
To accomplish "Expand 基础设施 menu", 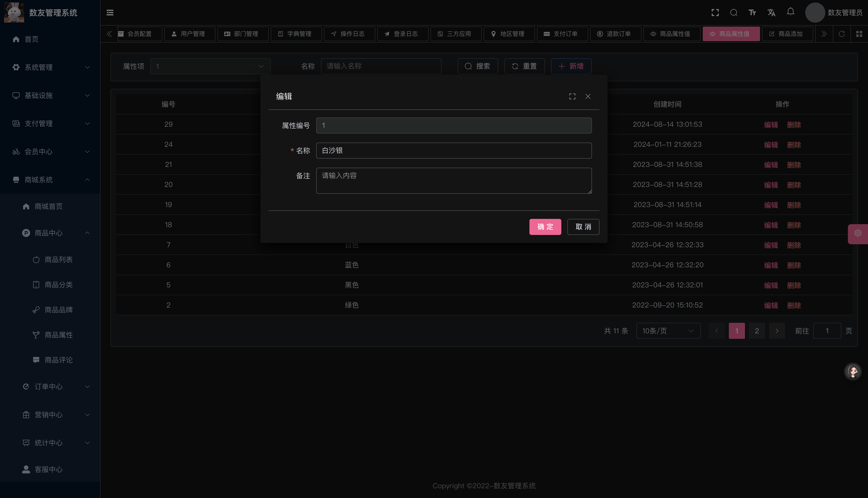I will click(50, 95).
